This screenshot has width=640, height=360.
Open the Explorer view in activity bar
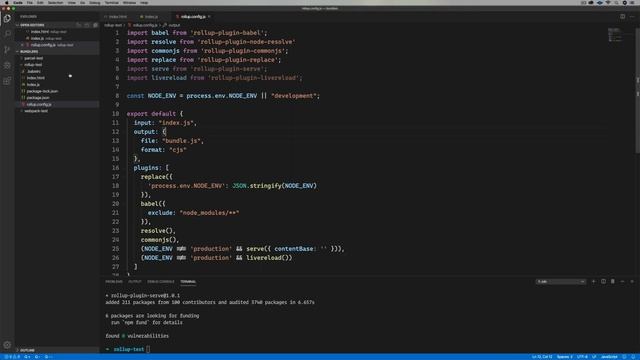[7, 18]
